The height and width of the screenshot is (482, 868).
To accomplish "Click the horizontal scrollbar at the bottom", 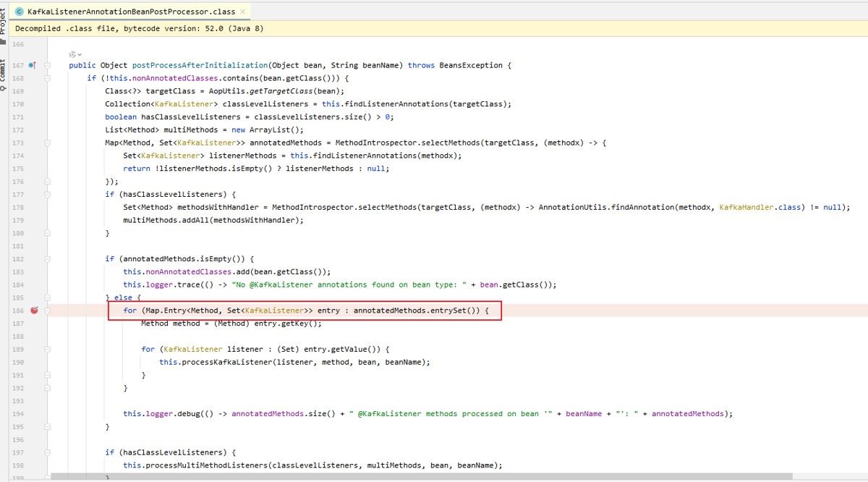I will pyautogui.click(x=434, y=478).
